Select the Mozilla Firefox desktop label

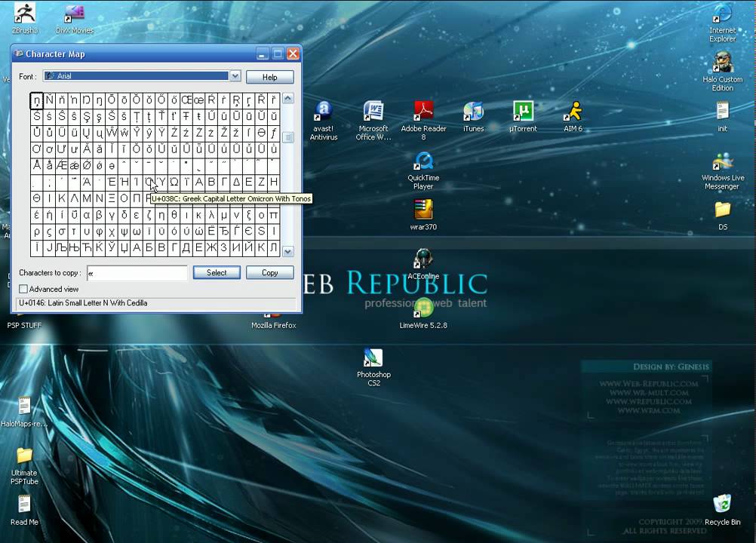tap(273, 325)
